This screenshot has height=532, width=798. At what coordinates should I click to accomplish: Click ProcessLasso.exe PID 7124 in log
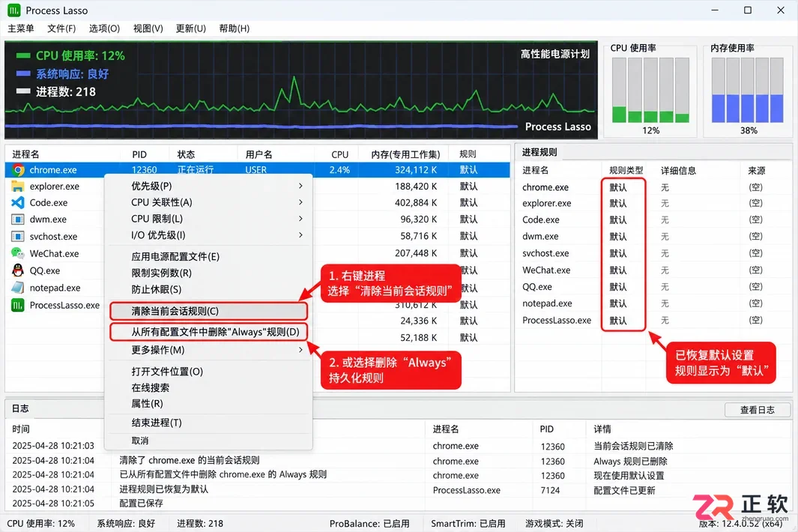pyautogui.click(x=550, y=491)
